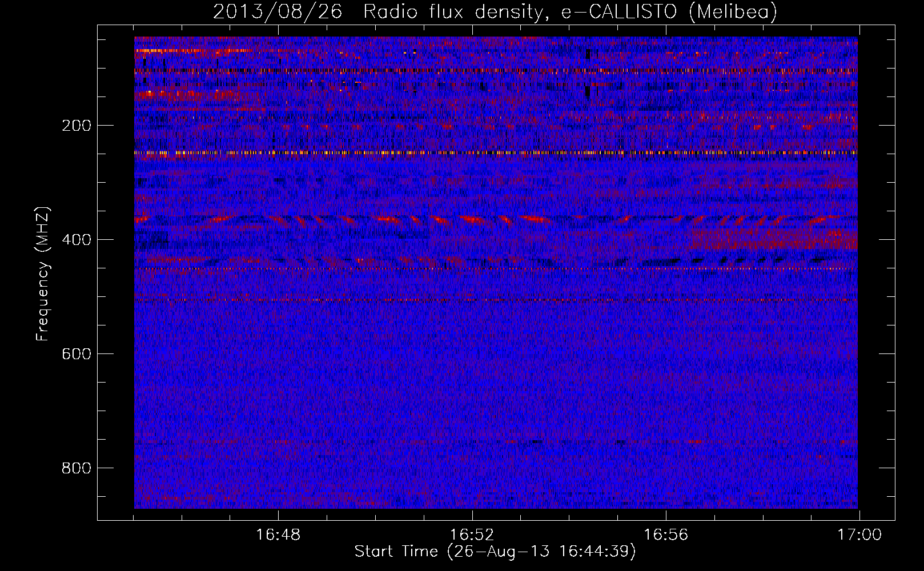
Task: Click the 16:56 time tick label
Action: click(666, 535)
